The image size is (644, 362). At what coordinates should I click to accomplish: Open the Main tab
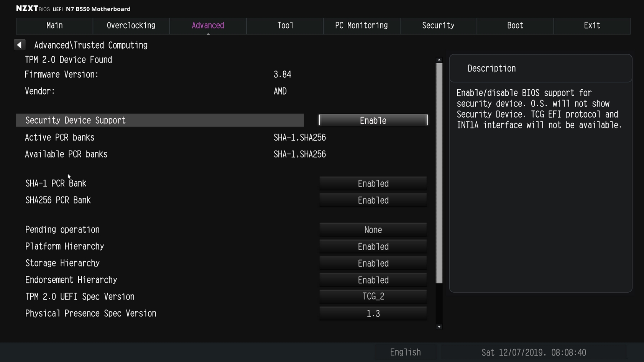coord(54,26)
